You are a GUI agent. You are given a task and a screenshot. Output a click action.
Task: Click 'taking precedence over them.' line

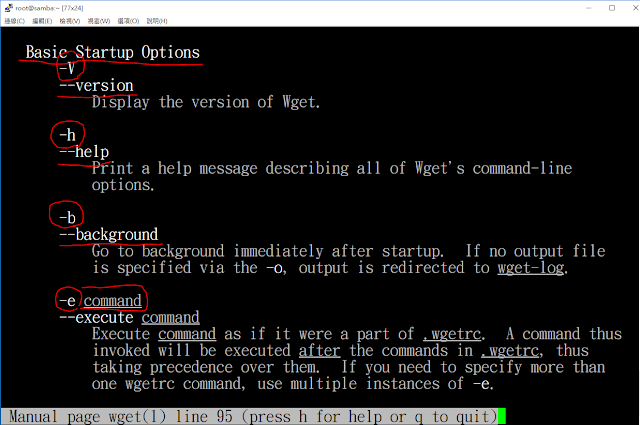click(x=348, y=367)
